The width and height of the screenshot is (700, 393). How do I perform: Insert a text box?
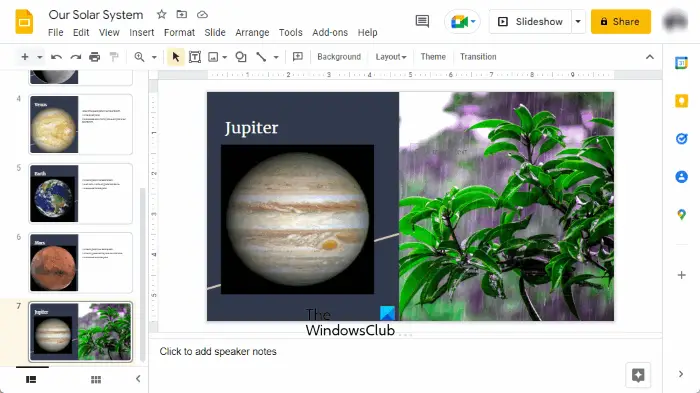pyautogui.click(x=195, y=57)
